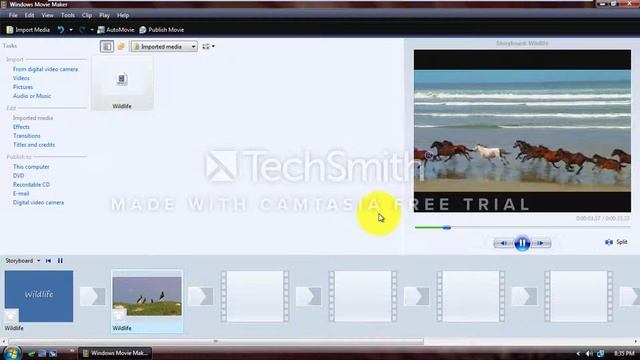The height and width of the screenshot is (360, 640).
Task: Click the Videos import link
Action: coord(21,78)
